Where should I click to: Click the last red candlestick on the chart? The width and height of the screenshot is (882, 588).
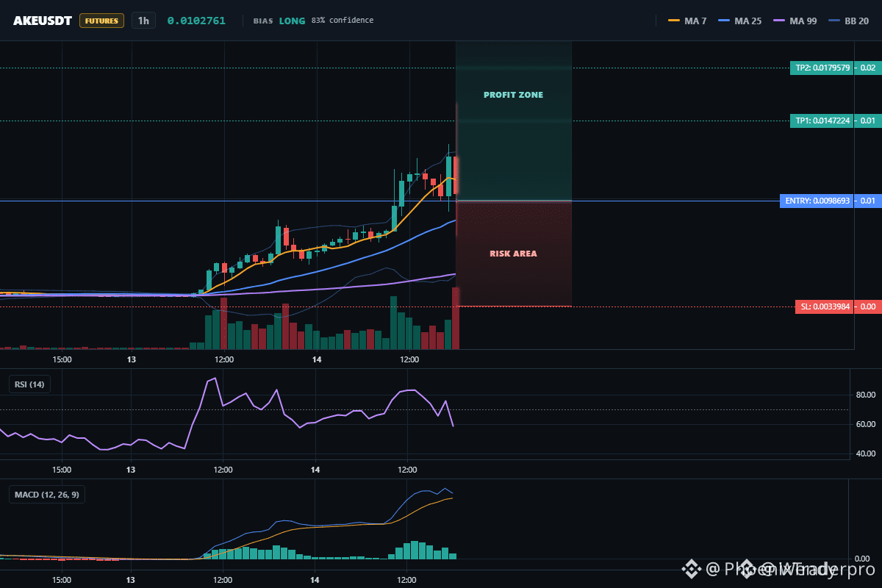(x=456, y=176)
